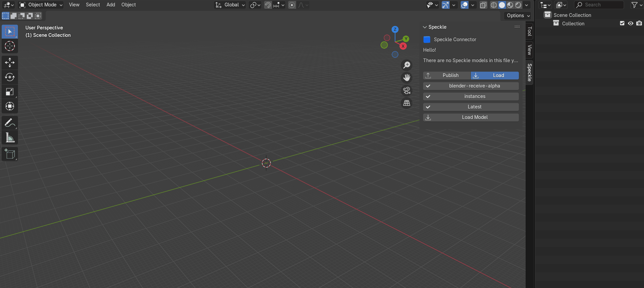Click the Add Cube tool

pyautogui.click(x=10, y=154)
